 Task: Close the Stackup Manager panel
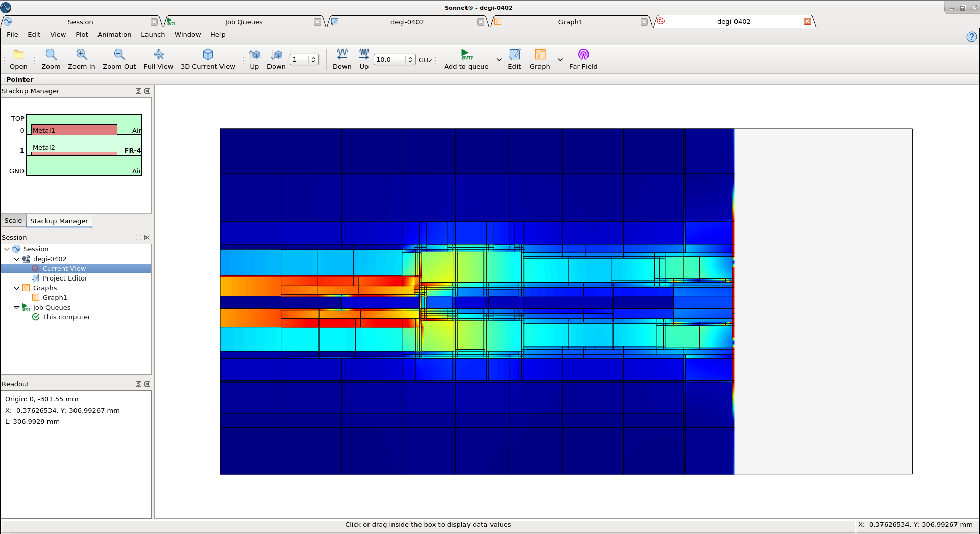[x=147, y=91]
